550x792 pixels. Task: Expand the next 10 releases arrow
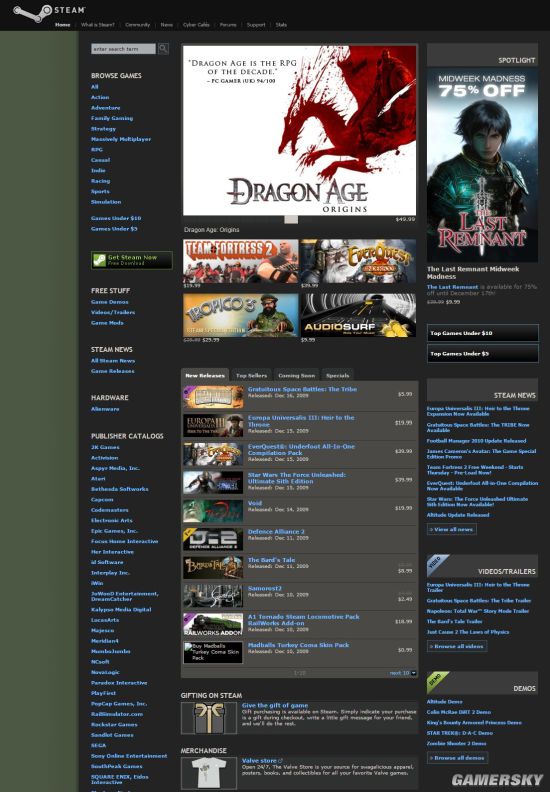coord(414,673)
